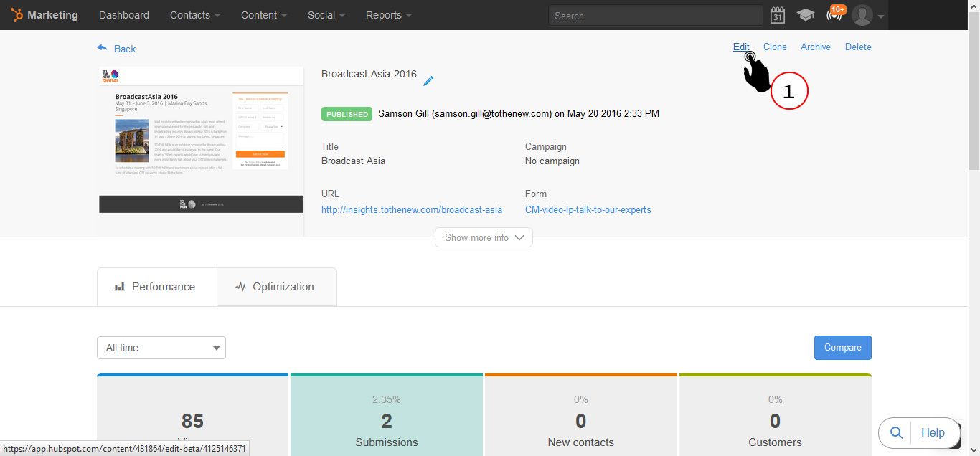980x456 pixels.
Task: Expand the Contacts menu
Action: (195, 15)
